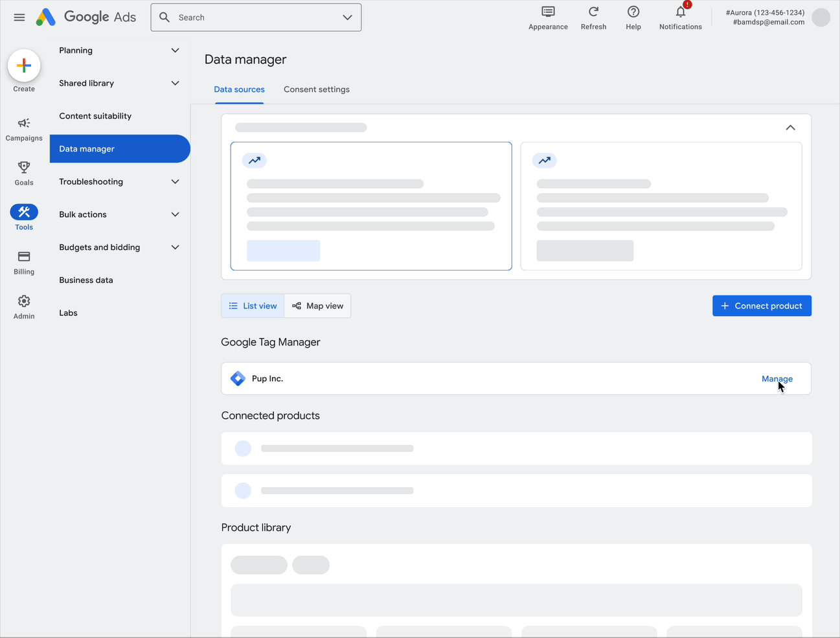Click the email #bamdsp@email.com

769,22
